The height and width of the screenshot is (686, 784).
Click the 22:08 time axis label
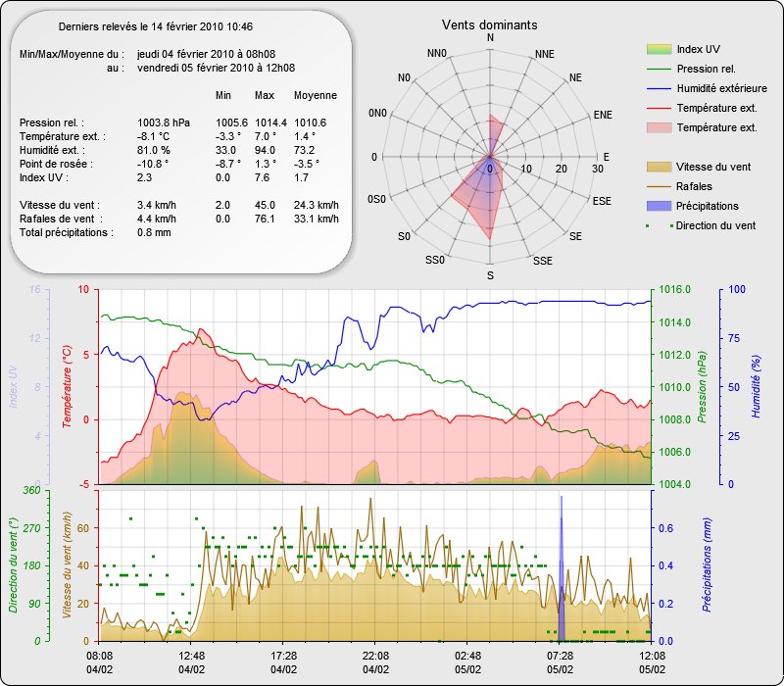(x=375, y=655)
